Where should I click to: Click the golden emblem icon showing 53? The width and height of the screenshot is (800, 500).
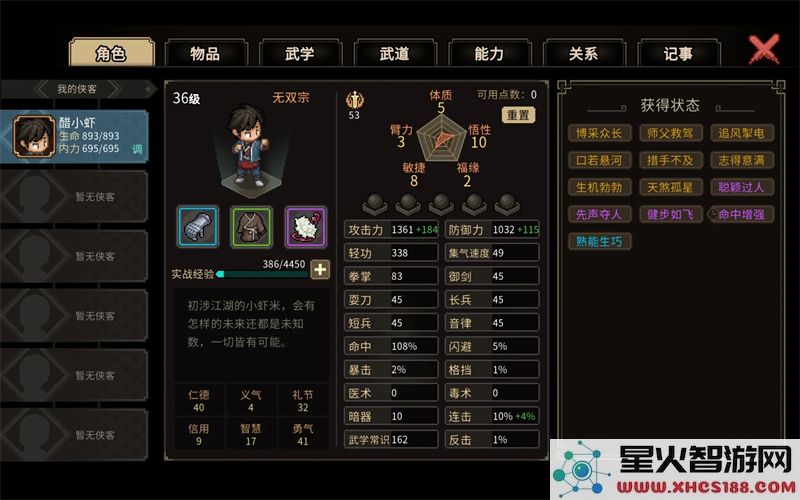[x=355, y=101]
